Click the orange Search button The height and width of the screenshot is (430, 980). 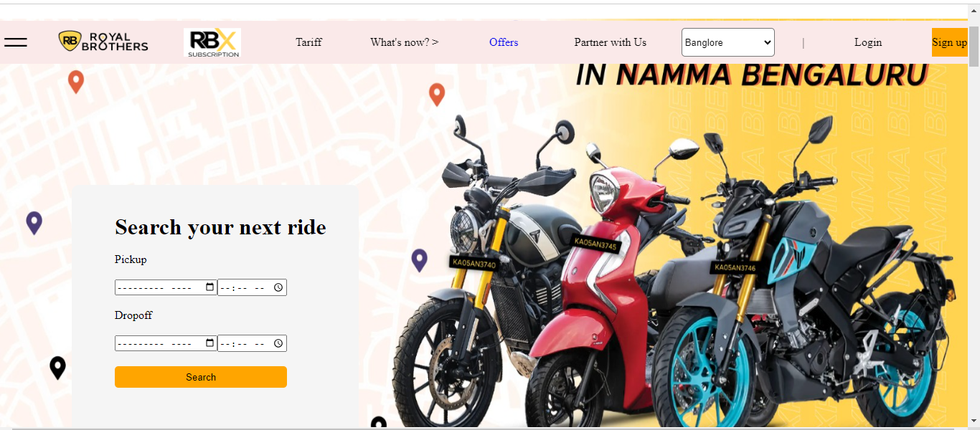pos(201,377)
